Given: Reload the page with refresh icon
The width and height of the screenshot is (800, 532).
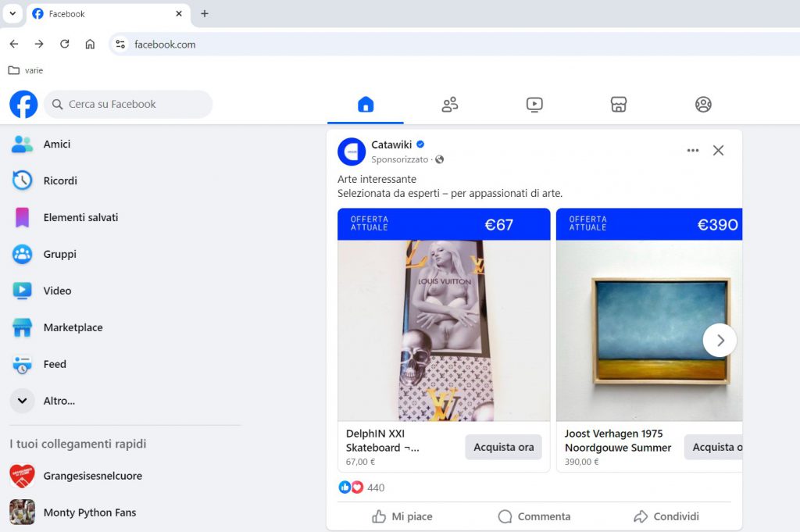Looking at the screenshot, I should 64,45.
